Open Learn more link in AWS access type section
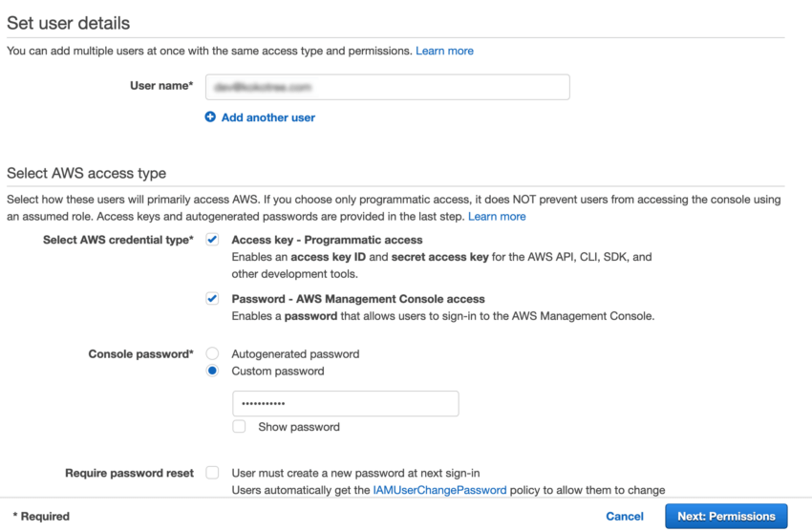Image resolution: width=812 pixels, height=532 pixels. click(497, 216)
